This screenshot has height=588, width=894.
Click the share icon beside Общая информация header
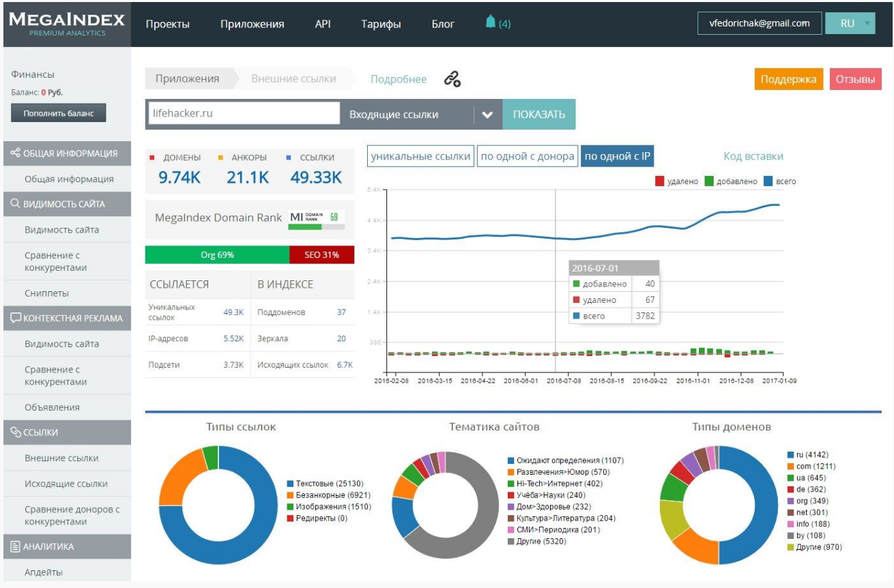pyautogui.click(x=15, y=153)
